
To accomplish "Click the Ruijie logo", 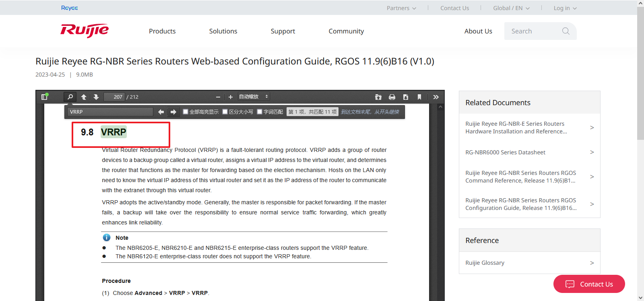I will coord(85,30).
